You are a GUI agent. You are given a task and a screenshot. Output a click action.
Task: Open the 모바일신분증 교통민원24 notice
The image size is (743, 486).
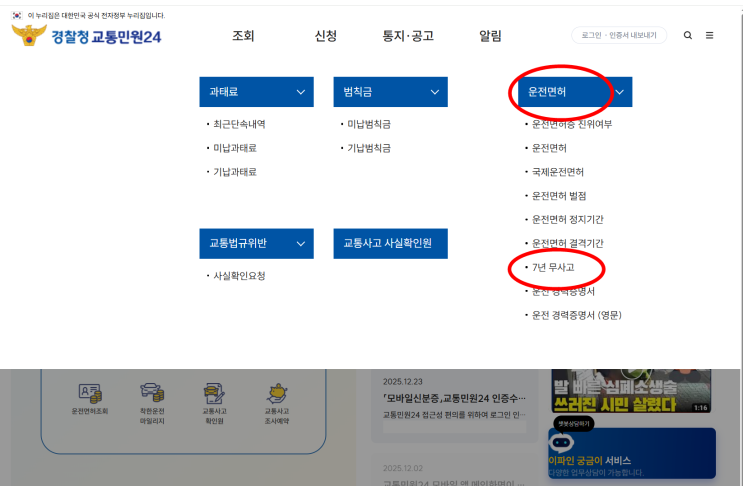click(454, 398)
